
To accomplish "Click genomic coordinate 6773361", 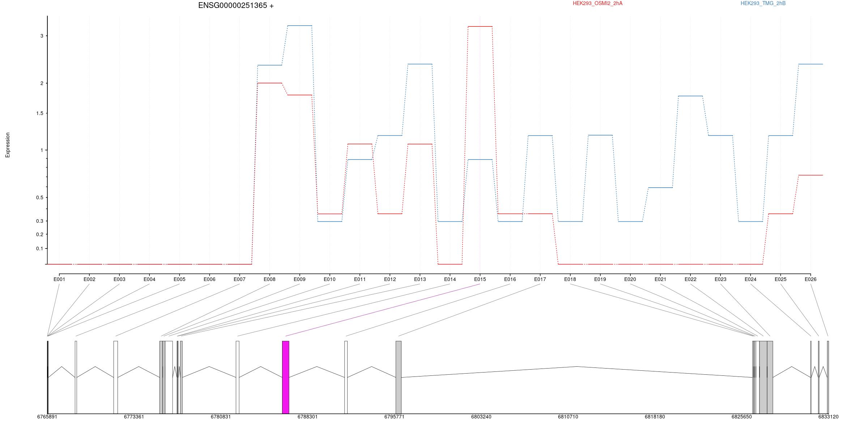I will click(x=134, y=417).
